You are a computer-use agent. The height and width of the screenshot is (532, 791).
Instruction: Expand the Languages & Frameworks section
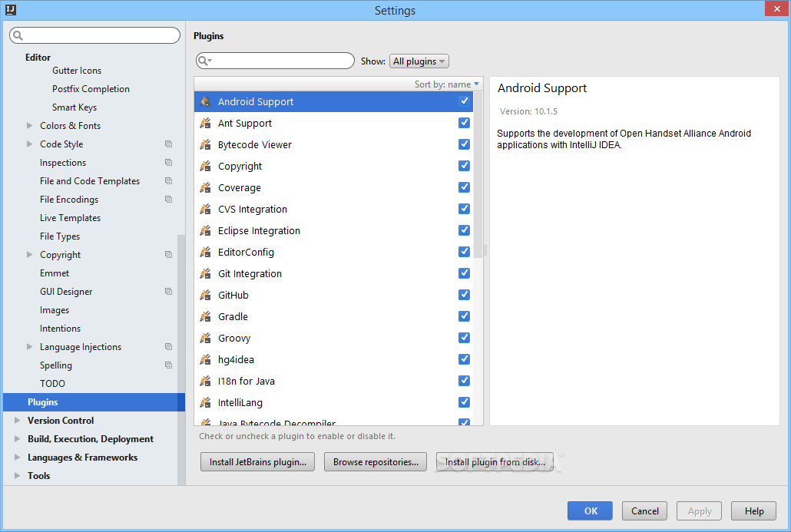(x=17, y=458)
